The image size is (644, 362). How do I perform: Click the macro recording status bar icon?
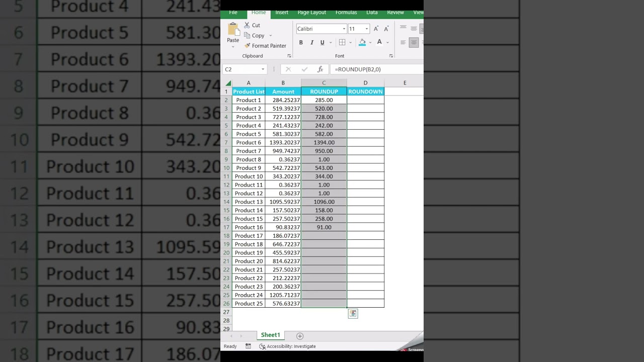[x=248, y=346]
